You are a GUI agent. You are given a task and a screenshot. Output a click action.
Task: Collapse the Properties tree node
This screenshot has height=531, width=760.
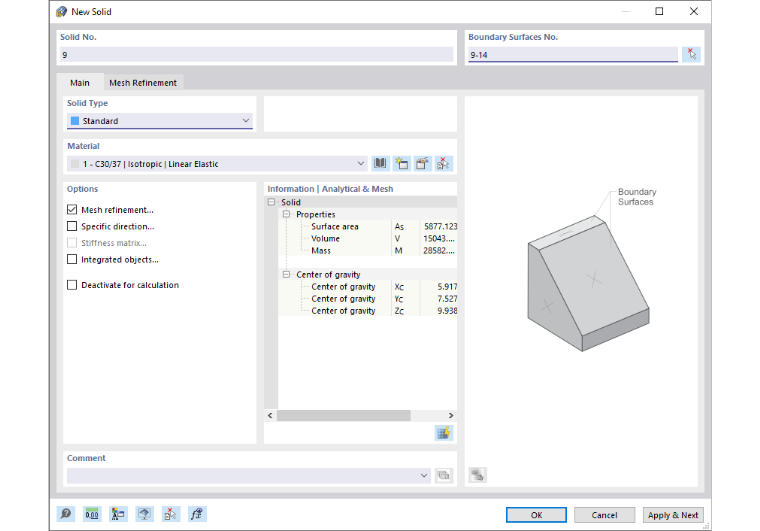[x=286, y=214]
